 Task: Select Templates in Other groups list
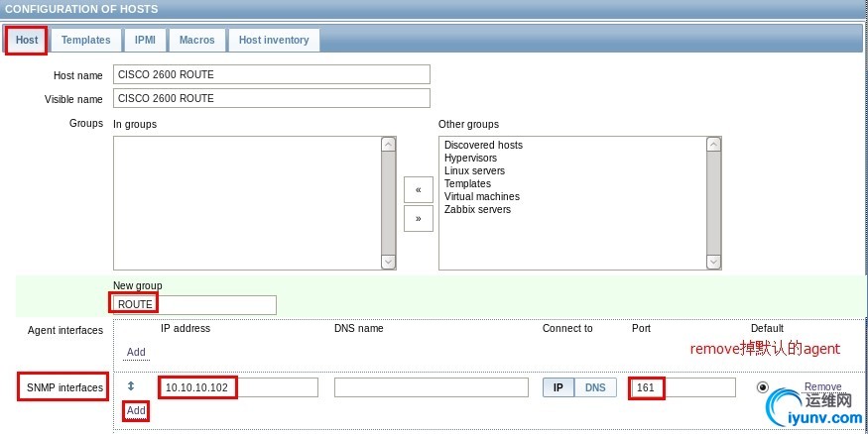[x=467, y=183]
